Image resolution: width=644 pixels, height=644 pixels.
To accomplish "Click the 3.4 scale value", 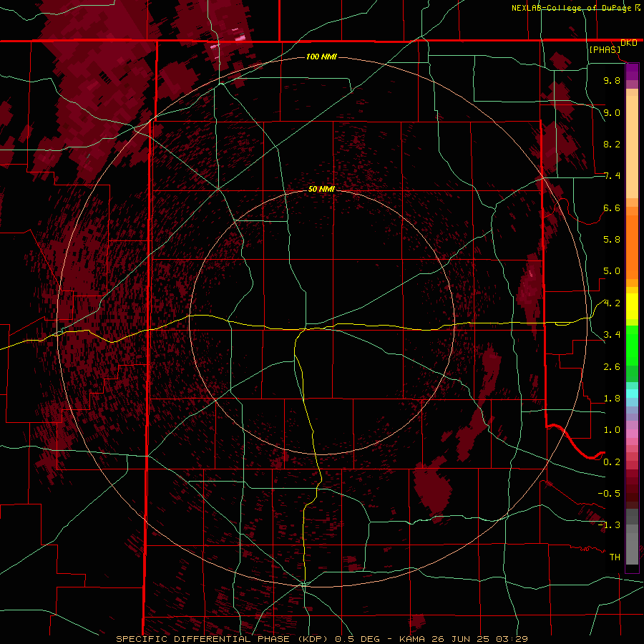I will [x=612, y=335].
